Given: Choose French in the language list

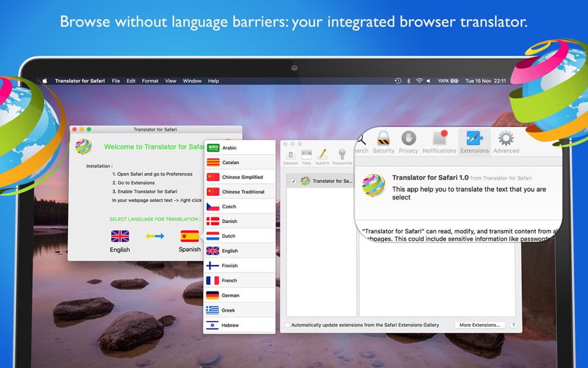Looking at the screenshot, I should click(240, 281).
